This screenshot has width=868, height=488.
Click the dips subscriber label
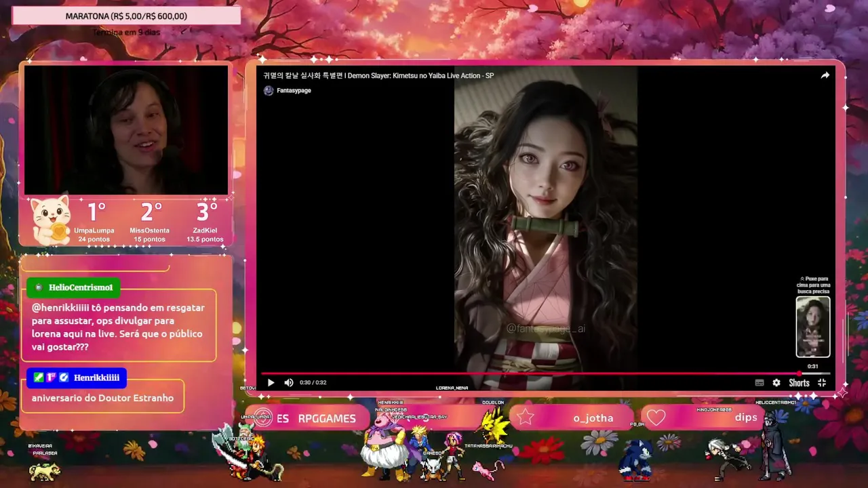click(x=746, y=418)
